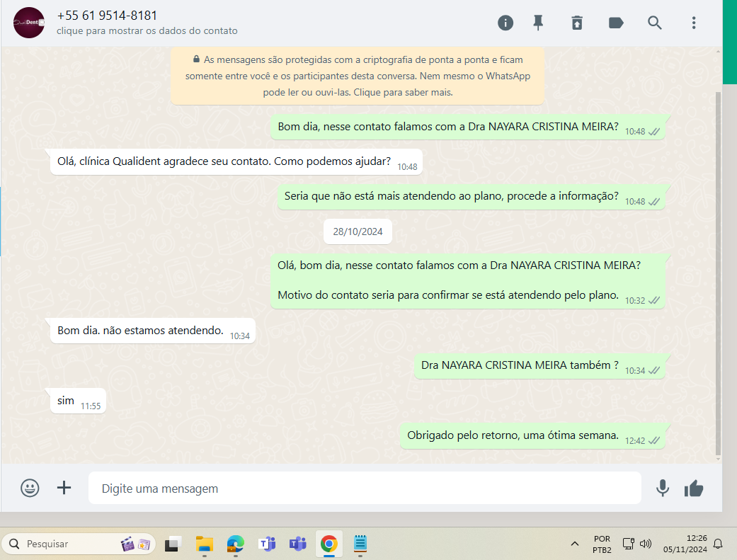Select message 'Dra NAYARA CRISTINA MEIRA também ?'
This screenshot has width=737, height=560.
point(539,365)
